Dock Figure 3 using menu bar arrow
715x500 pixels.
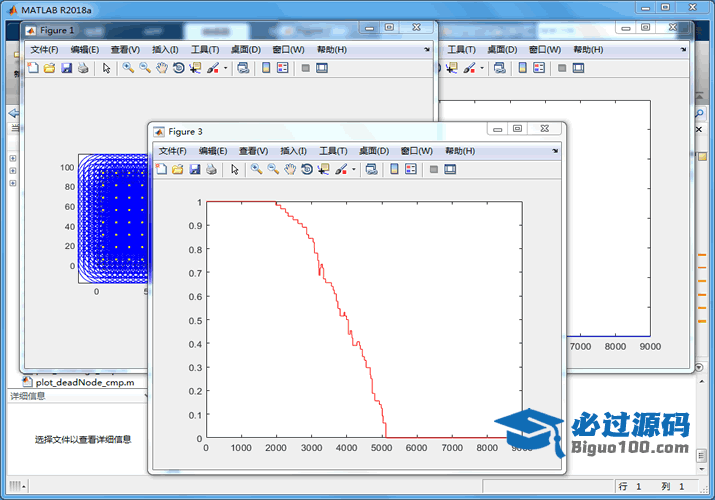pos(555,151)
